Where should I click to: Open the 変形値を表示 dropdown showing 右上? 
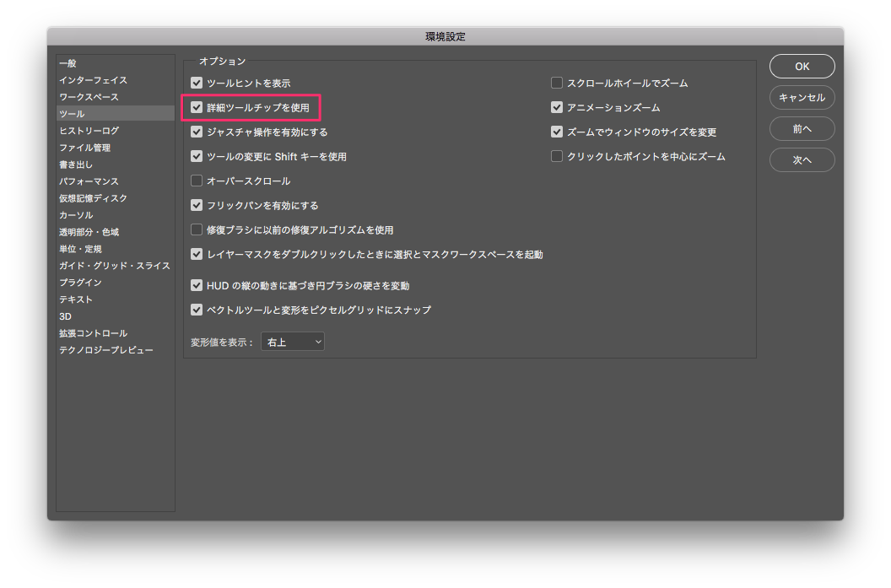point(293,342)
